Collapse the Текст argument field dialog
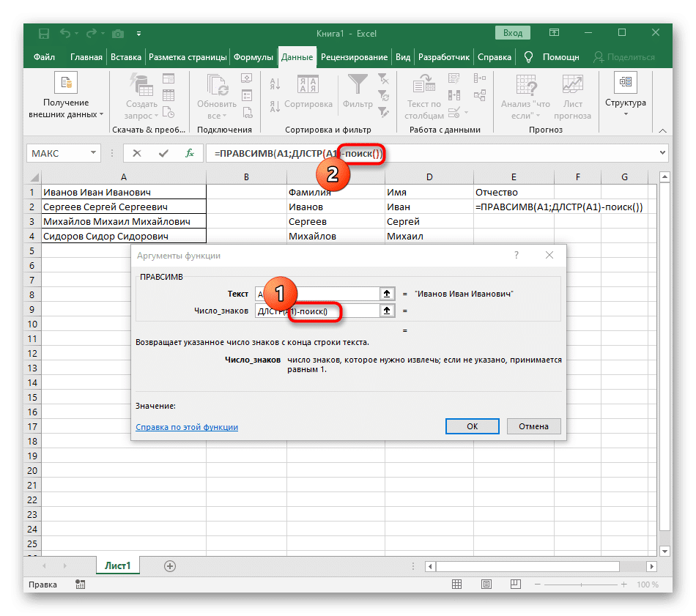The width and height of the screenshot is (696, 616). (387, 293)
